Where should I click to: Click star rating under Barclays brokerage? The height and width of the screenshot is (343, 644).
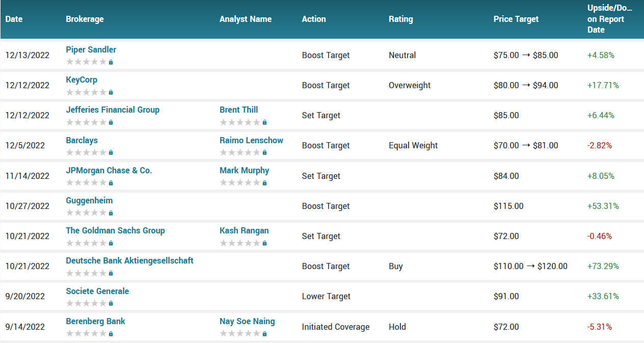pos(86,152)
